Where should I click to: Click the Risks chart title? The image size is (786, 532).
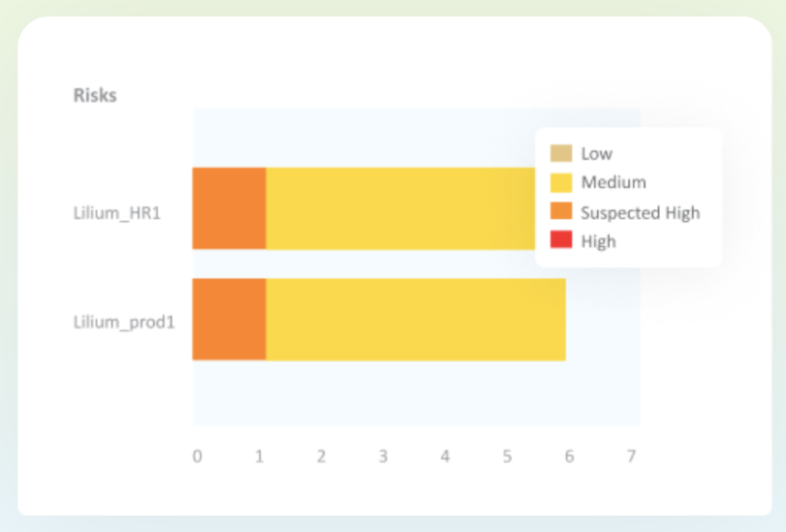[95, 95]
